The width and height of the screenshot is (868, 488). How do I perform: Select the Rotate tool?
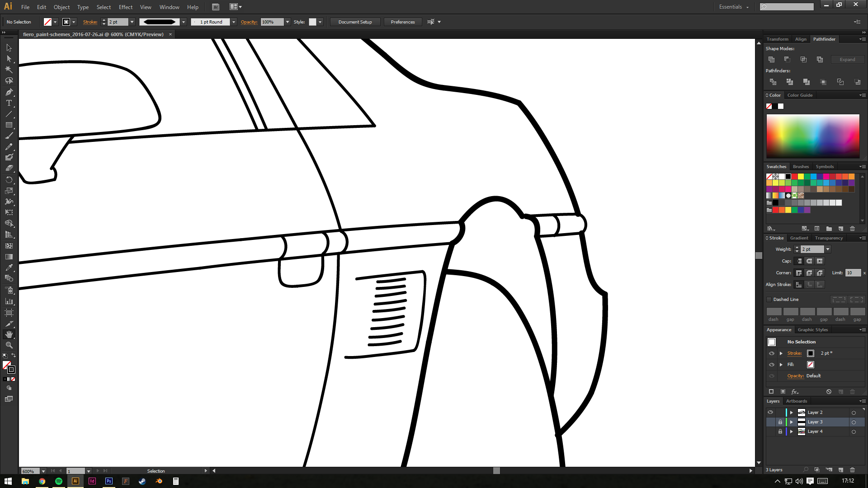[x=9, y=179]
